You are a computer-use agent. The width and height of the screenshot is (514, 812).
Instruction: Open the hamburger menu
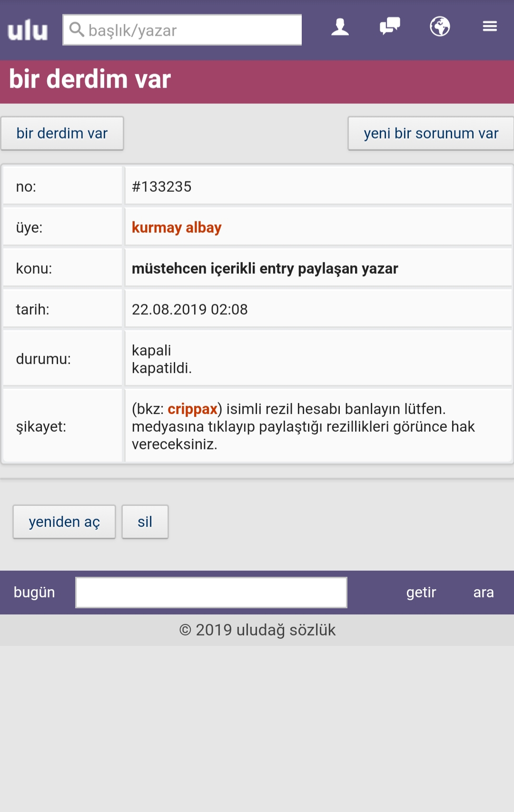coord(490,26)
